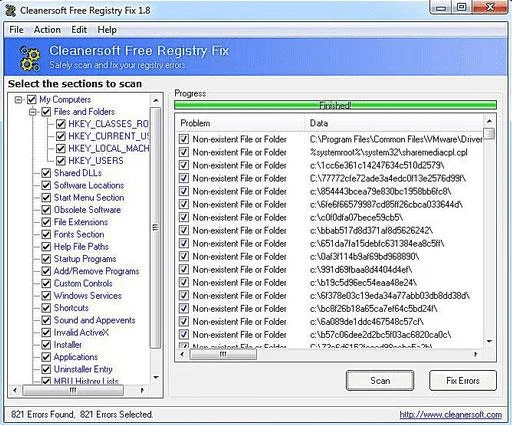Image resolution: width=512 pixels, height=425 pixels.
Task: Click the results list scroll-right arrow
Action: point(476,354)
